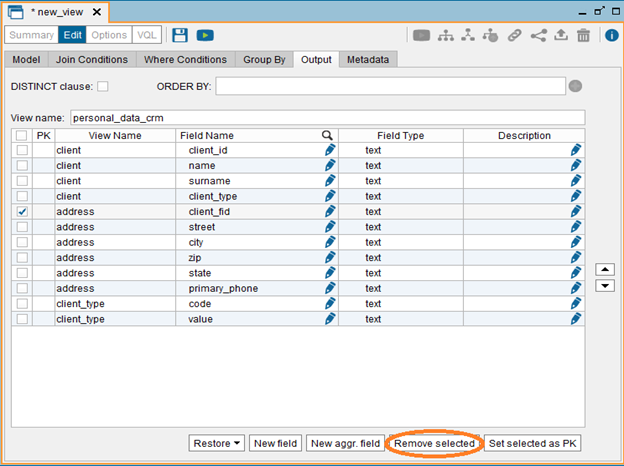Move selected field down with arrow
The height and width of the screenshot is (466, 624).
click(604, 286)
